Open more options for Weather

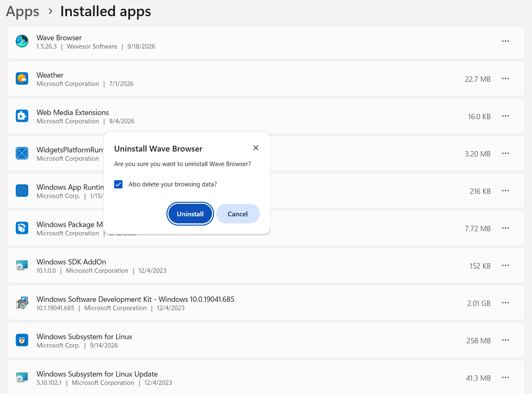[505, 78]
